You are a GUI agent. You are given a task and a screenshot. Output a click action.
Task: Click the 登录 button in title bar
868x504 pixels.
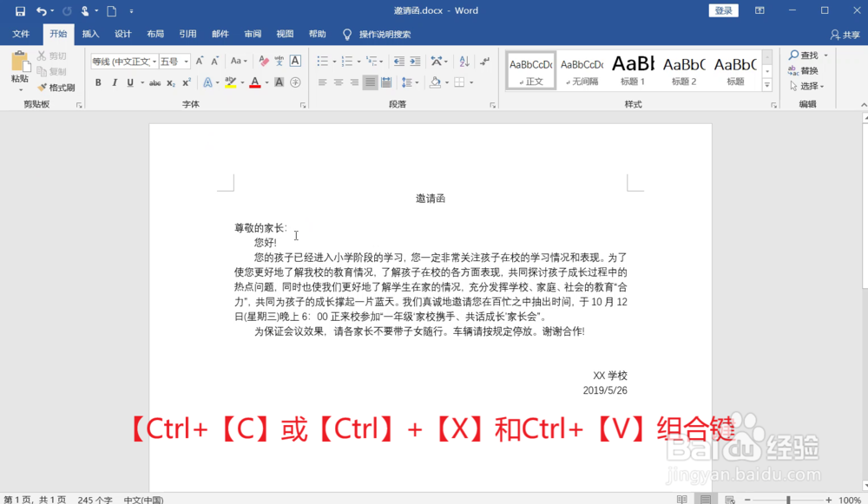click(x=724, y=10)
